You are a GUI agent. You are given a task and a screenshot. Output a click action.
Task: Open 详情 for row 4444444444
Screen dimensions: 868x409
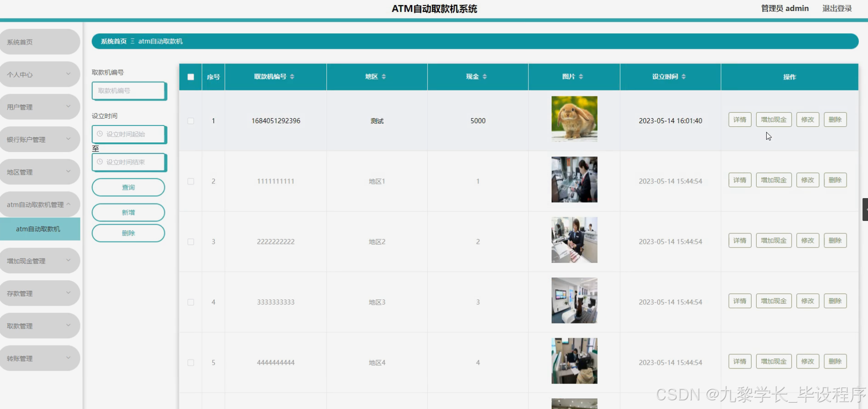[x=740, y=362]
